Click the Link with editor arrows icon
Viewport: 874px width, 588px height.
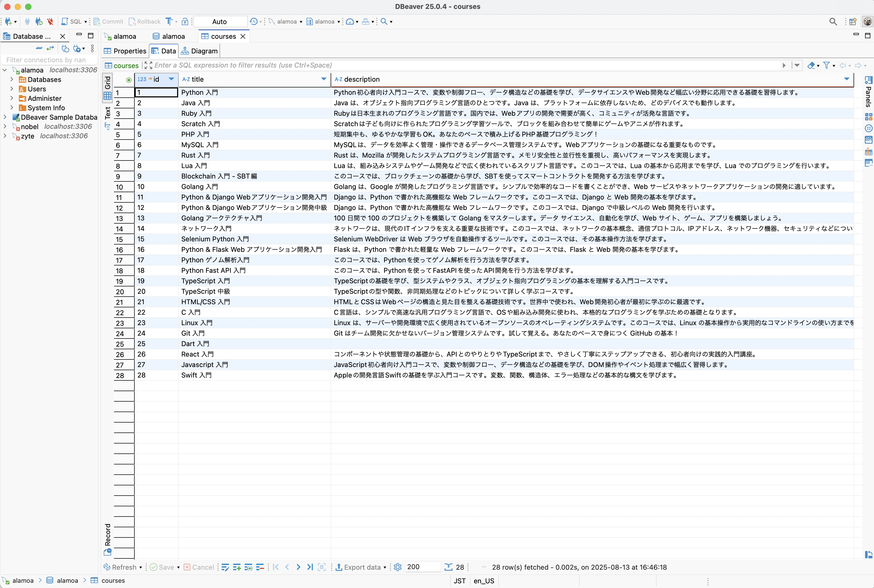(50, 48)
